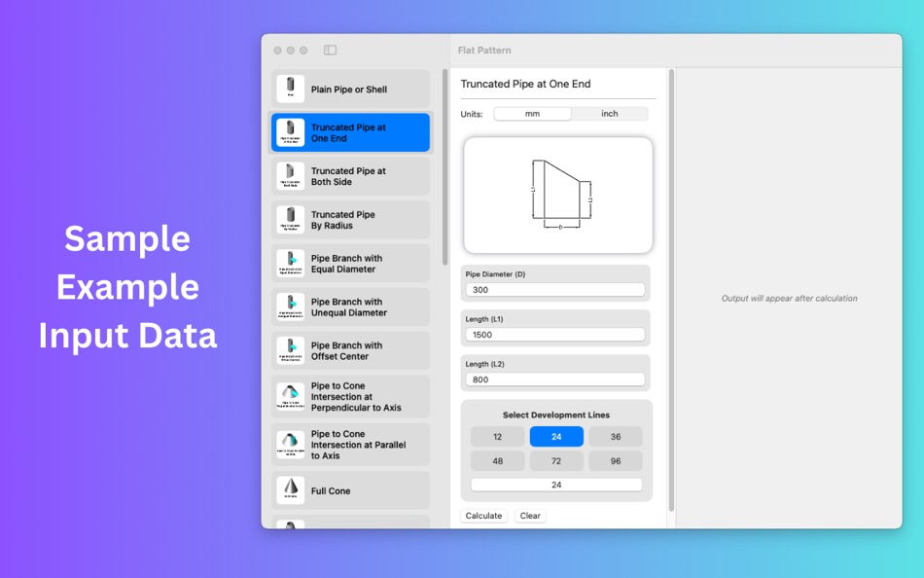
Task: Select the Truncated Pipe By Radius icon
Action: click(x=292, y=219)
